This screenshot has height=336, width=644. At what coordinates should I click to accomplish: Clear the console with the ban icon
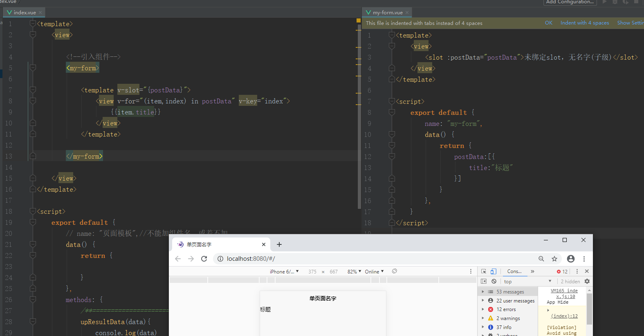[494, 281]
